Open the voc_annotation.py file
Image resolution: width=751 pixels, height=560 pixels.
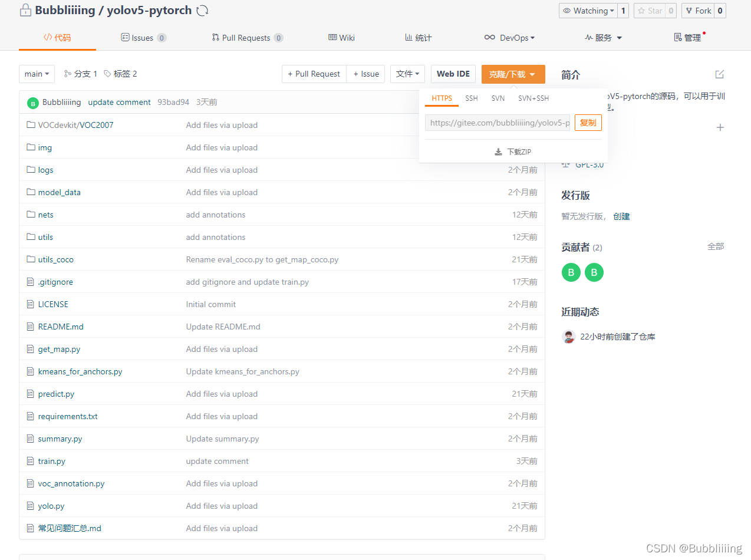click(x=71, y=483)
